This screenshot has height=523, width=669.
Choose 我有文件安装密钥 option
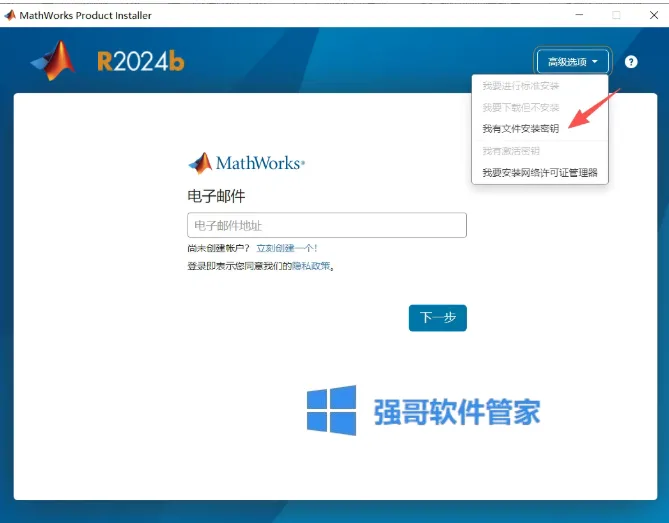point(521,128)
